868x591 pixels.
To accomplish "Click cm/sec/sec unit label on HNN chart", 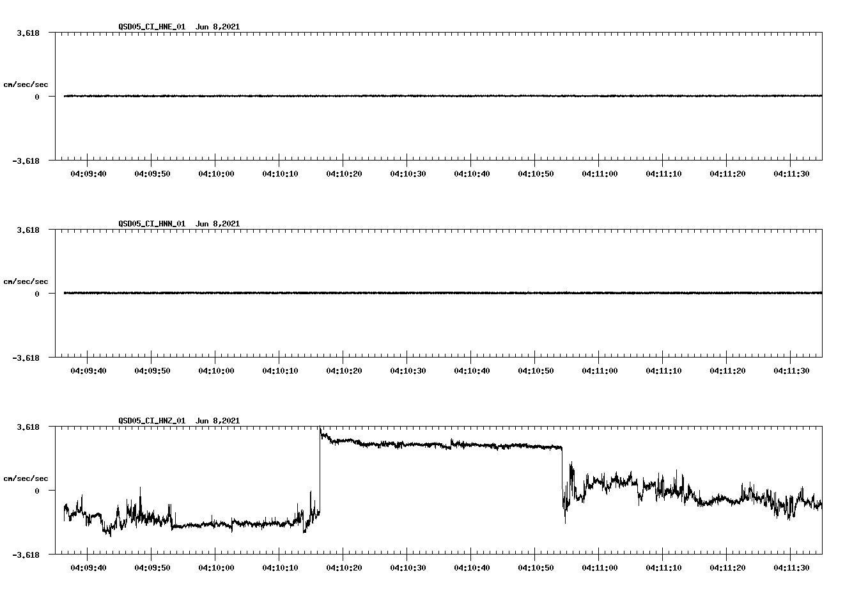I will [26, 281].
